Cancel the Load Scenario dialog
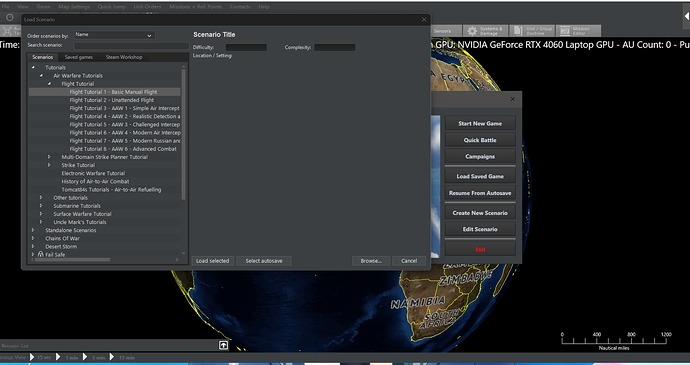This screenshot has height=365, width=690. point(409,261)
